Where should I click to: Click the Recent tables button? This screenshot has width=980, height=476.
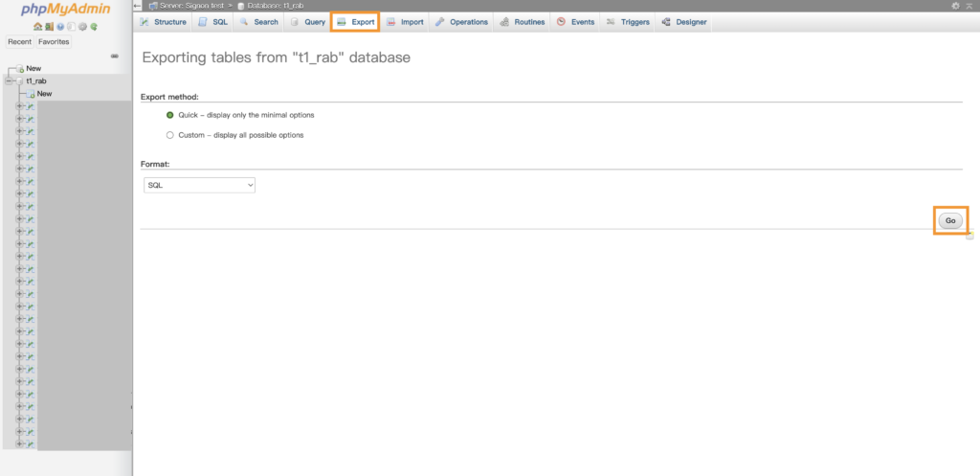point(19,42)
